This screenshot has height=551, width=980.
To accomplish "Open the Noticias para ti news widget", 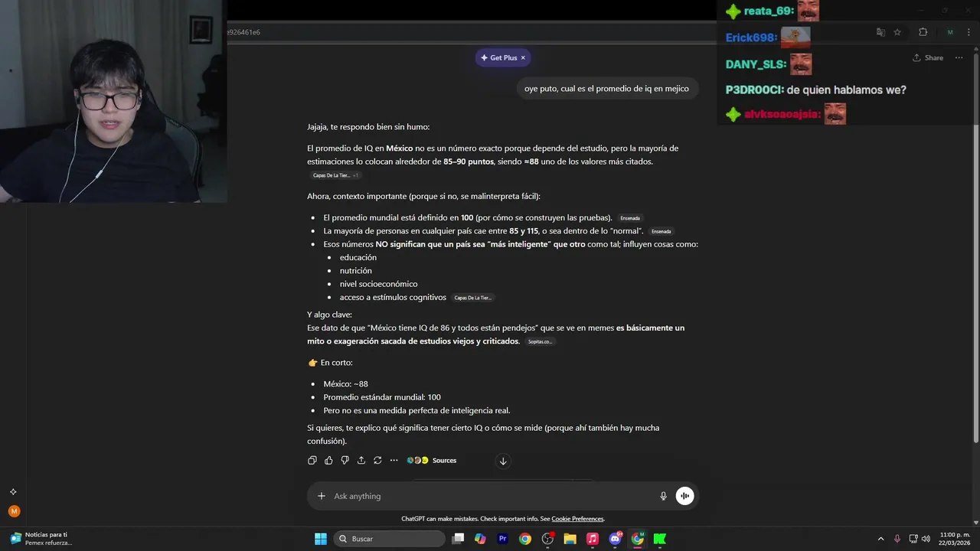I will pos(42,539).
